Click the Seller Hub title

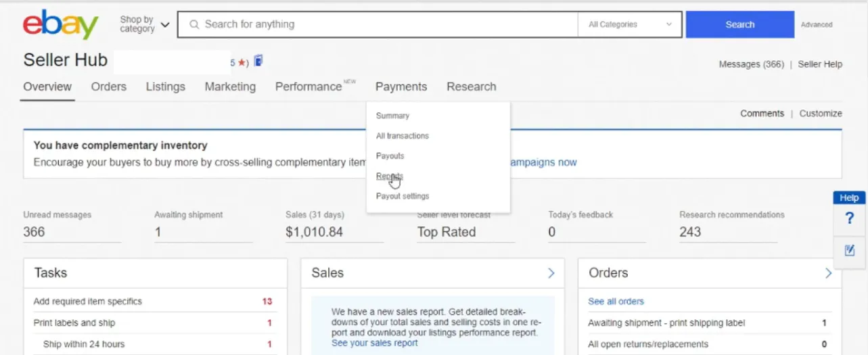coord(66,60)
